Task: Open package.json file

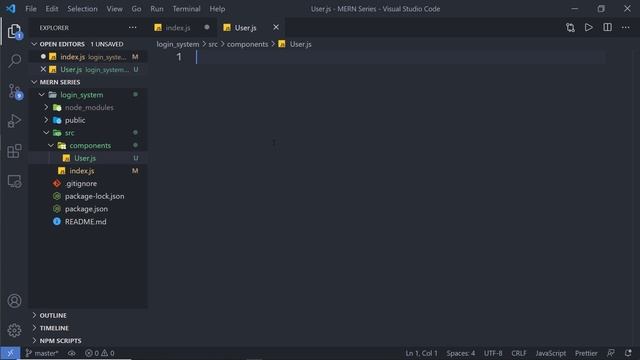Action: click(88, 209)
